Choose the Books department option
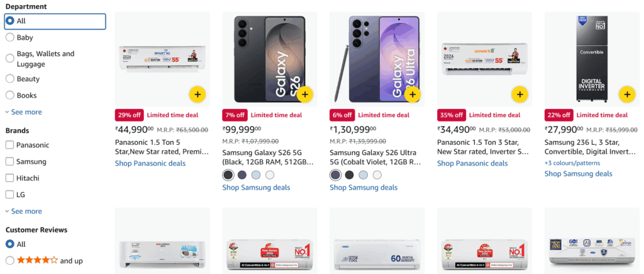Viewport: 644px width, 274px height. click(10, 96)
